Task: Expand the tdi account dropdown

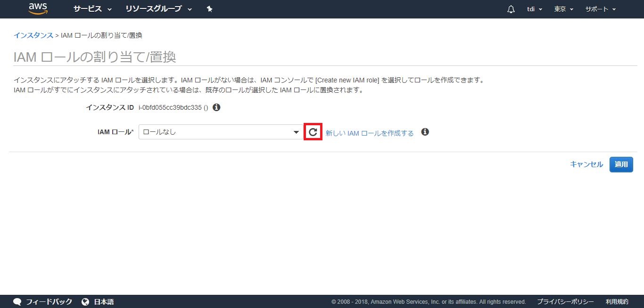Action: (x=535, y=9)
